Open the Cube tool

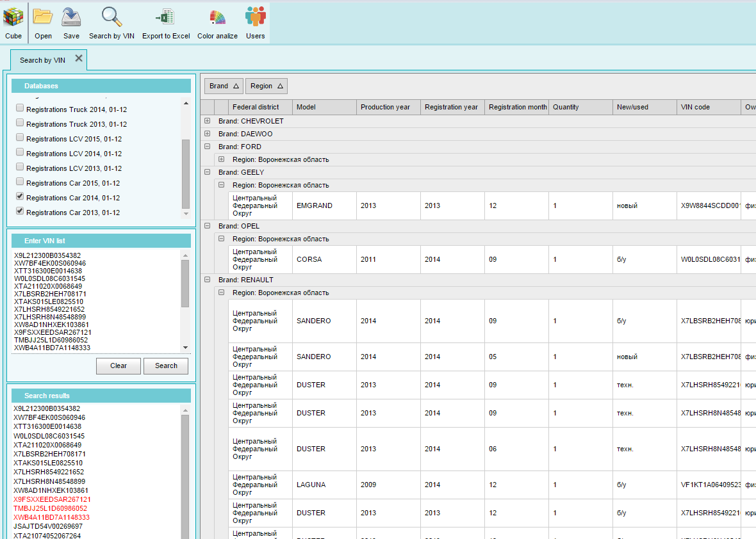13,23
